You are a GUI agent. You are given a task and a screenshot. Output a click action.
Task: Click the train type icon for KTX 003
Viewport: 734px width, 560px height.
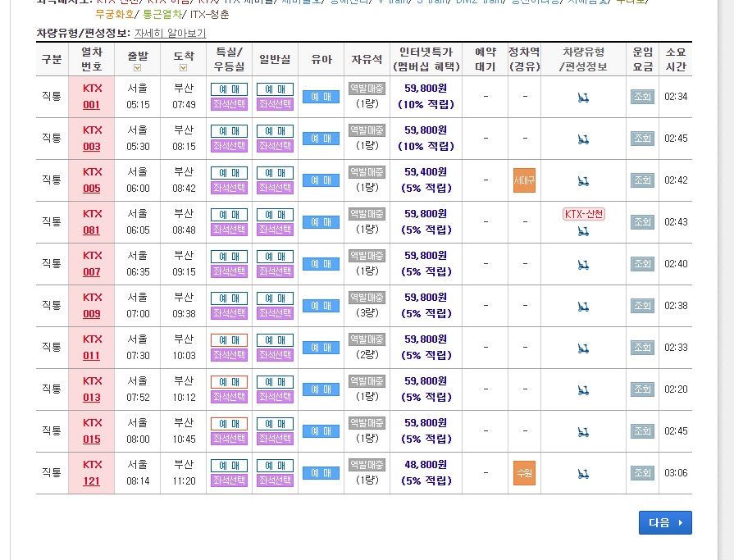tap(583, 138)
